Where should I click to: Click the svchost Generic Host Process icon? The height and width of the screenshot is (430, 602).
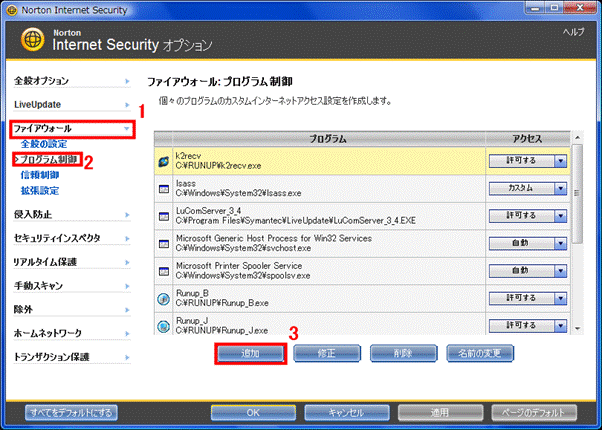[x=164, y=244]
